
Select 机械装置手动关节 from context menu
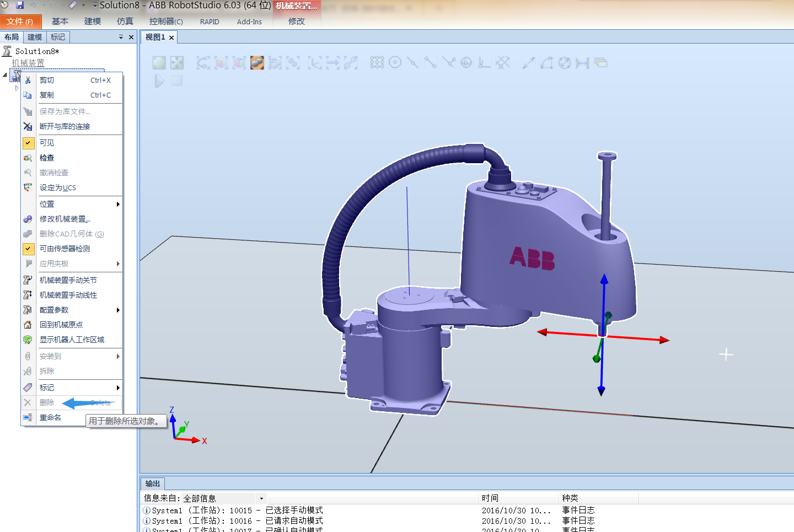click(68, 280)
